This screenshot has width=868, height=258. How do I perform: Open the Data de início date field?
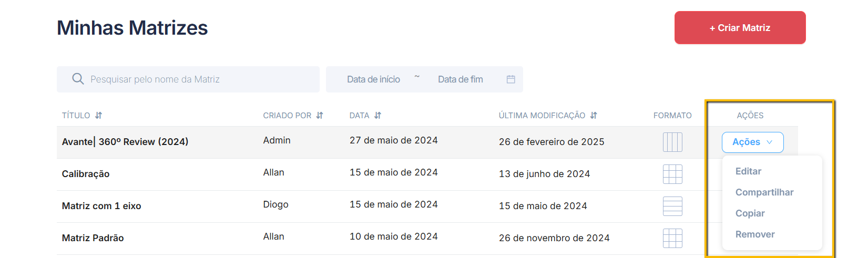pyautogui.click(x=373, y=79)
